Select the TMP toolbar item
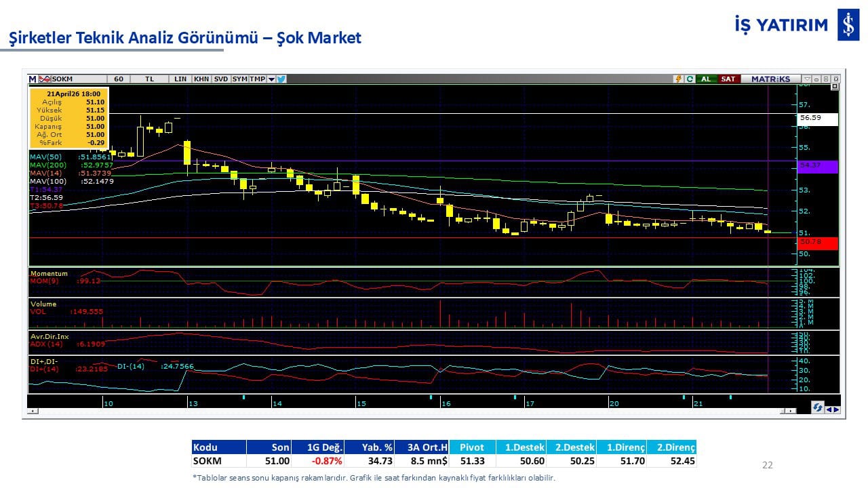This screenshot has width=868, height=488. click(257, 79)
